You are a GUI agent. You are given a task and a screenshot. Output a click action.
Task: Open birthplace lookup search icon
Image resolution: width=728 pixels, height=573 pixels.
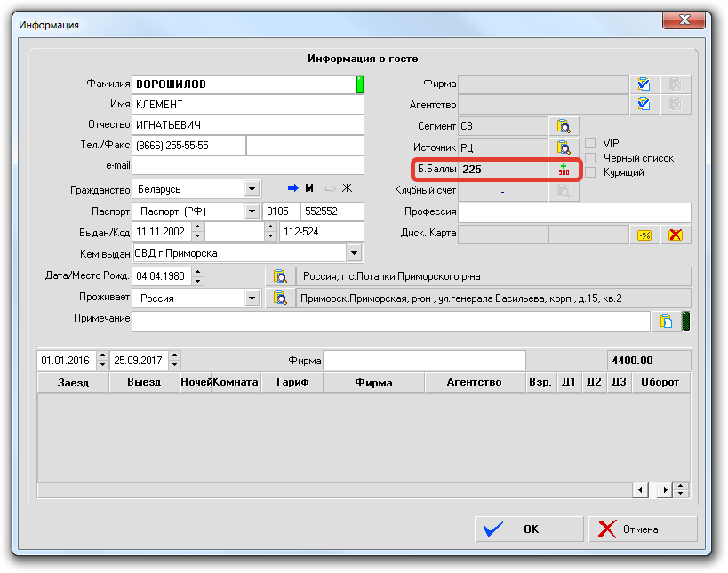click(278, 276)
